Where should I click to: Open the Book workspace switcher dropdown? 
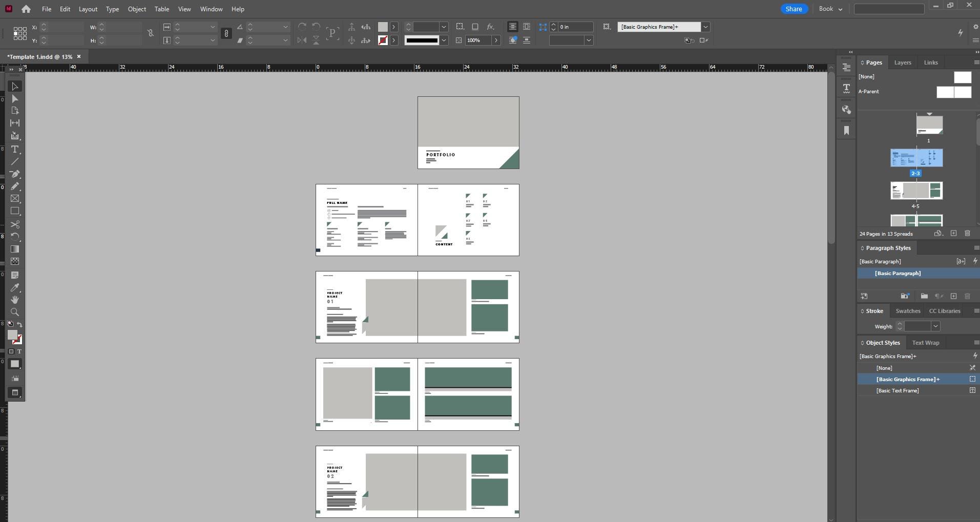pos(830,9)
